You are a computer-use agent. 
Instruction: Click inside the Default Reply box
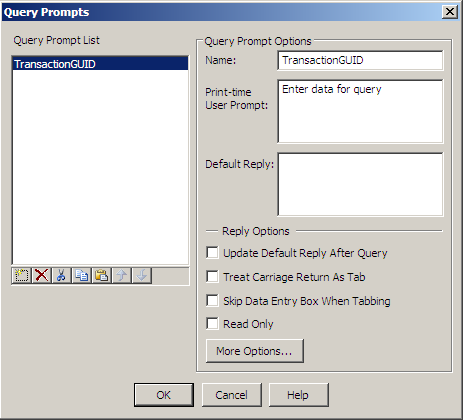360,184
